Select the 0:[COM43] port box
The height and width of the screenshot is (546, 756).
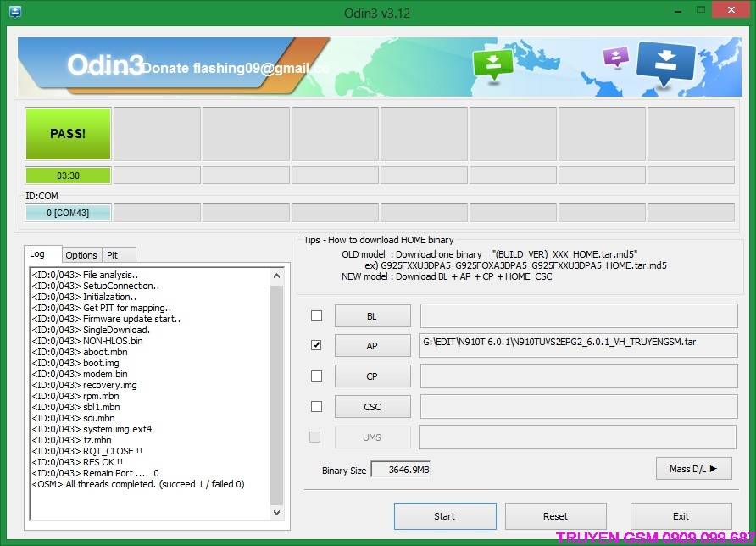point(68,213)
